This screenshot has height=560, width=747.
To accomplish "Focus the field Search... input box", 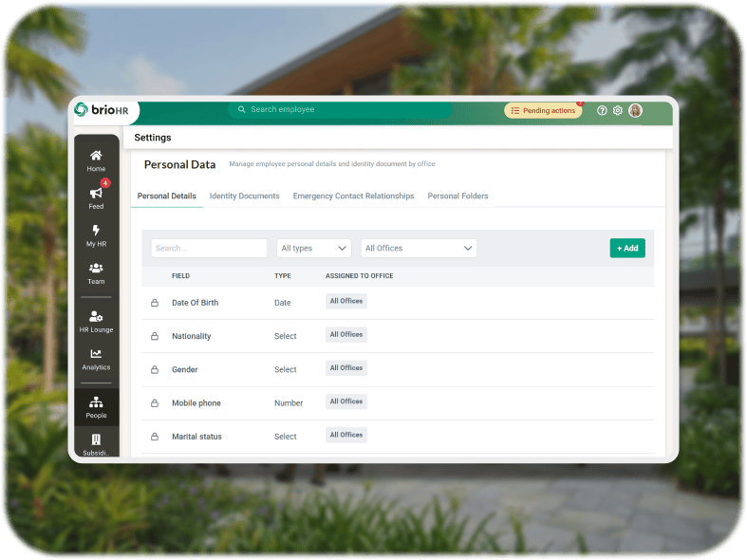I will pos(209,248).
